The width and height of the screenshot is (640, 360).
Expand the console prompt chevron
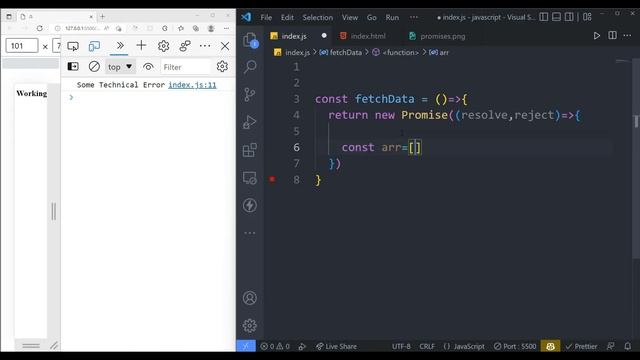point(71,97)
